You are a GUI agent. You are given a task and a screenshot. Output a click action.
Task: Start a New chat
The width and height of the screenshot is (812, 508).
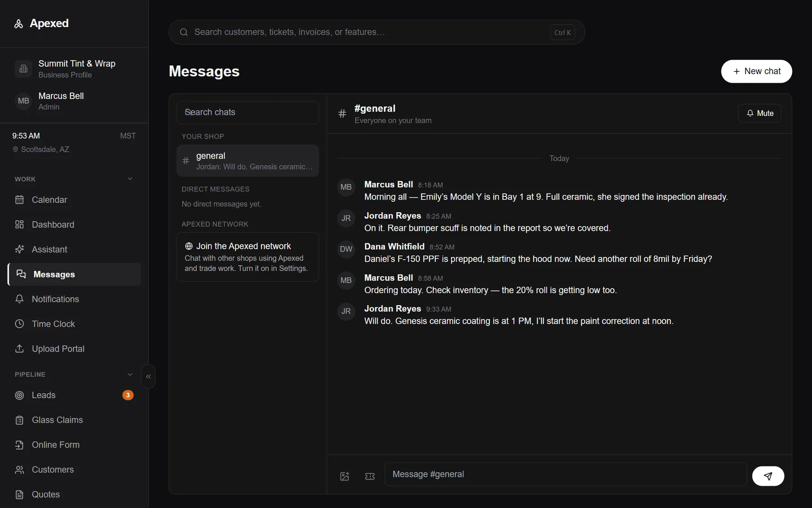point(757,71)
